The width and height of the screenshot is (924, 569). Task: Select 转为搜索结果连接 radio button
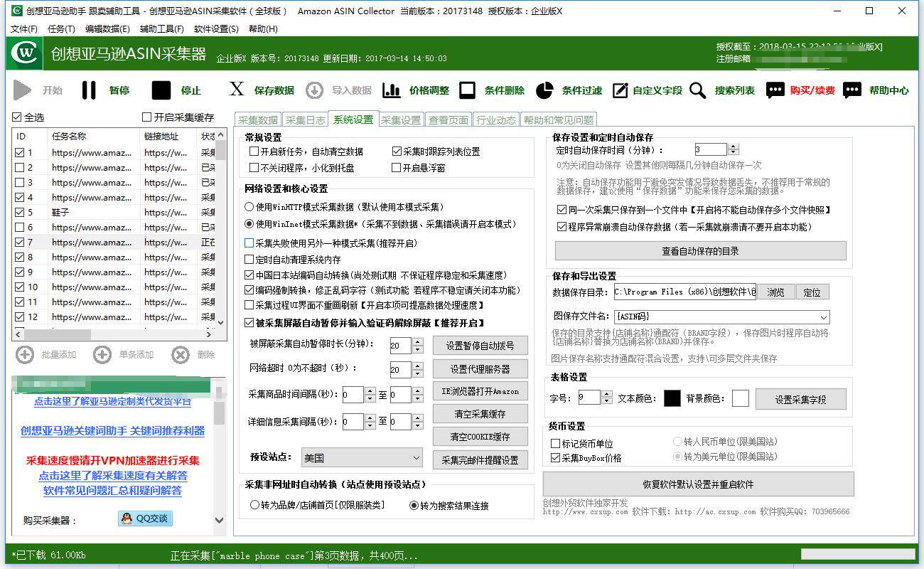coord(414,506)
